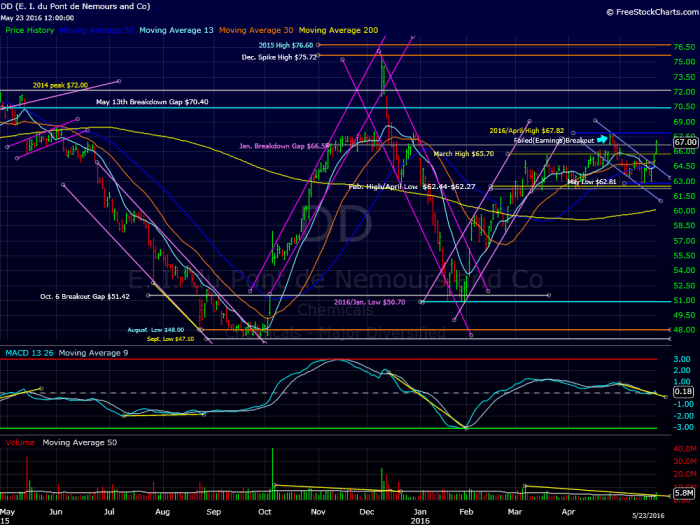The width and height of the screenshot is (700, 525).
Task: Click the 40.0M volume axis value
Action: (685, 449)
